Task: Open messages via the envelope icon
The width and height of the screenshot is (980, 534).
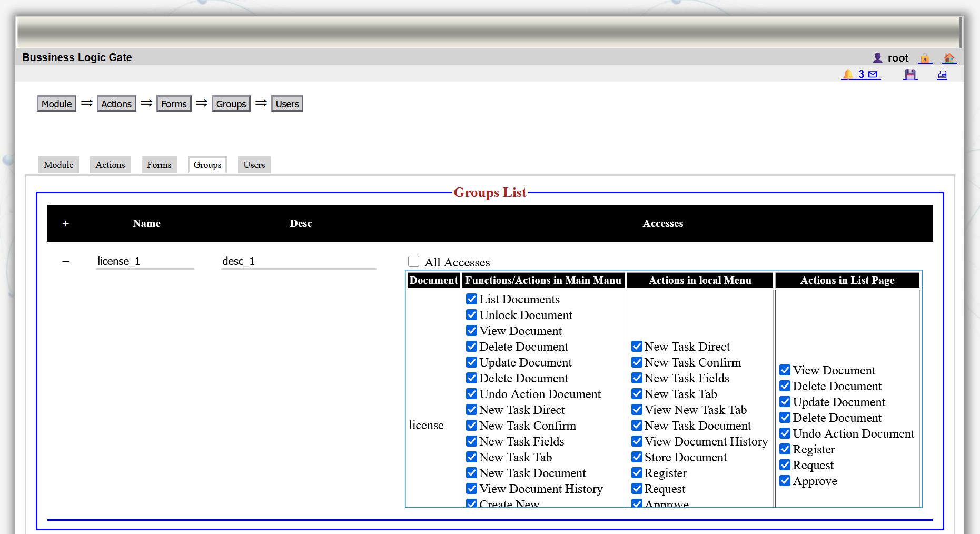Action: coord(873,74)
